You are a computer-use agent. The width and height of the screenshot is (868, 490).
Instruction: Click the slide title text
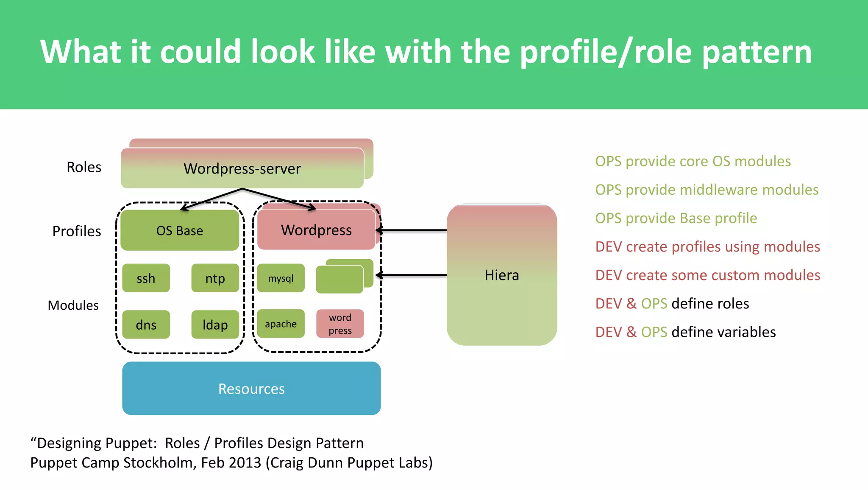click(x=426, y=52)
